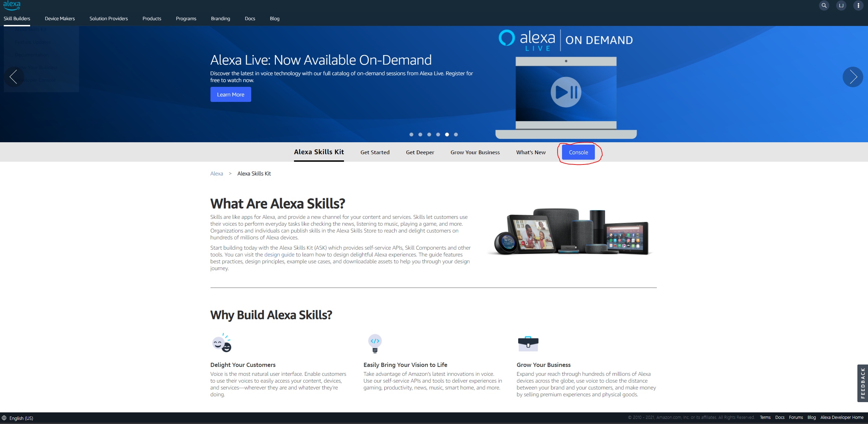Switch to Grow Your Business tab
868x424 pixels.
[475, 153]
